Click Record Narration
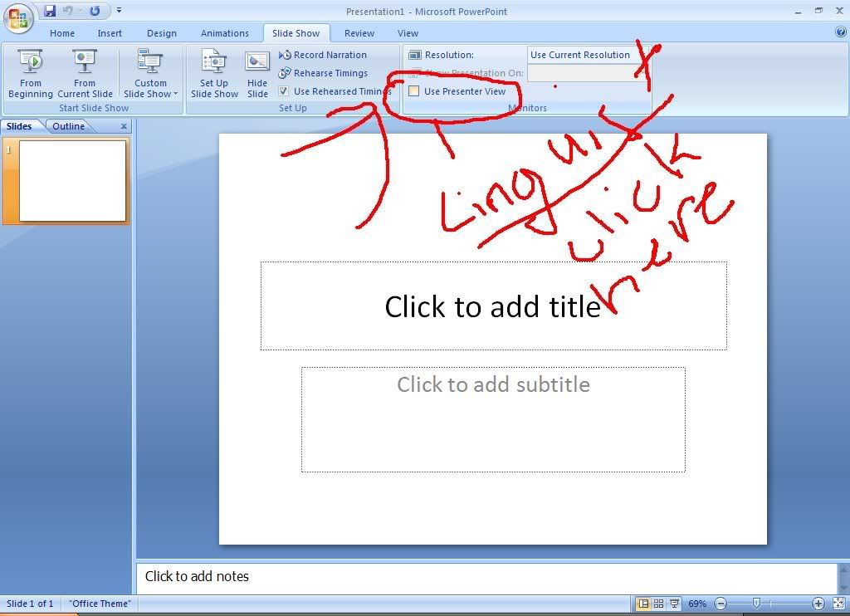 (323, 55)
